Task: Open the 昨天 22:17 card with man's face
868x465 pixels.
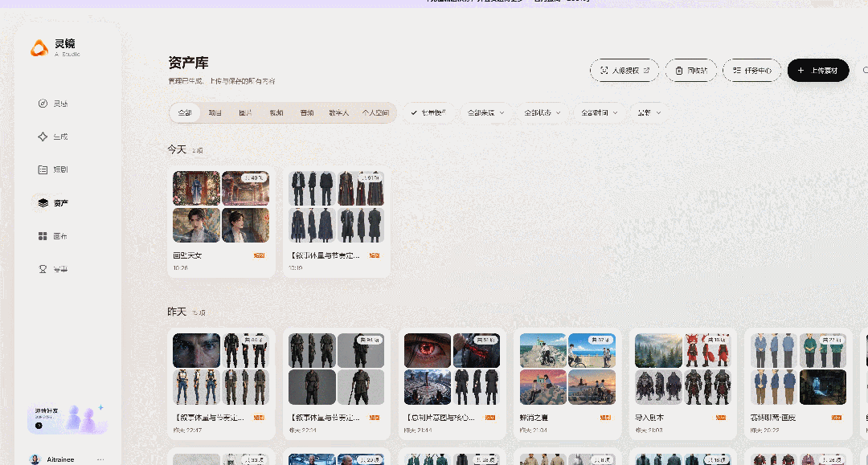Action: pos(221,369)
